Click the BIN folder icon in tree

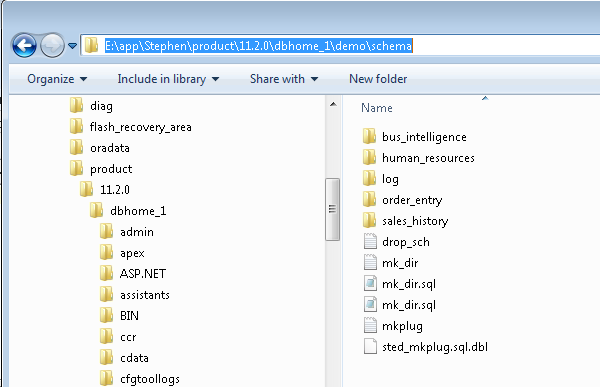pyautogui.click(x=106, y=315)
